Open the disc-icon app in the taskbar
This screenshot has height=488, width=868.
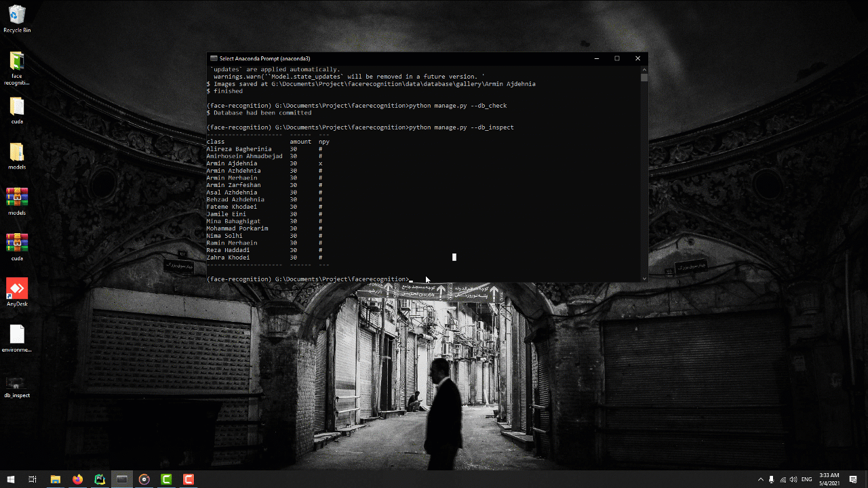tap(144, 479)
